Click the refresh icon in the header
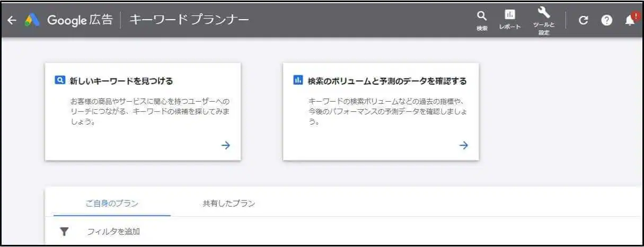This screenshot has width=644, height=247. (x=583, y=20)
